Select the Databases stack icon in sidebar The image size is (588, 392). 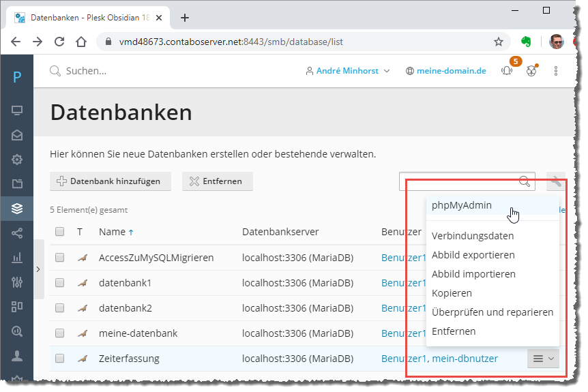(17, 209)
